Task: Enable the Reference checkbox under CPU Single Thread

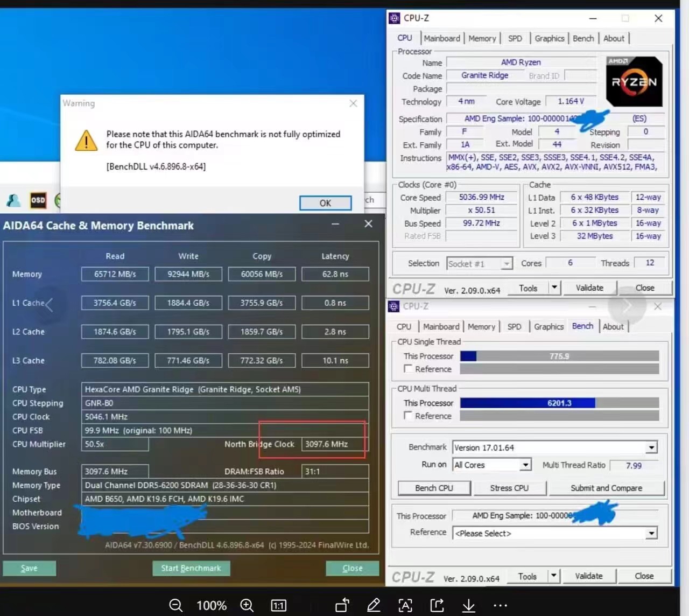Action: point(408,369)
